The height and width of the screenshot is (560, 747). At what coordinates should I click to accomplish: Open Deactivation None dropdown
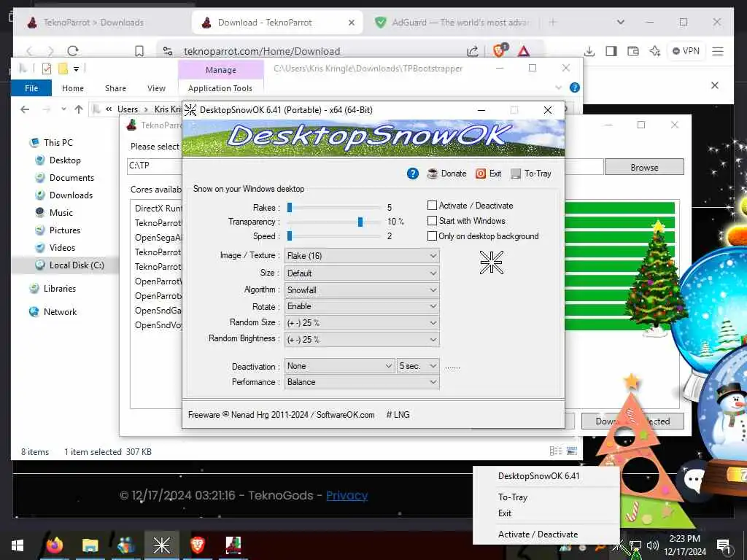click(340, 366)
